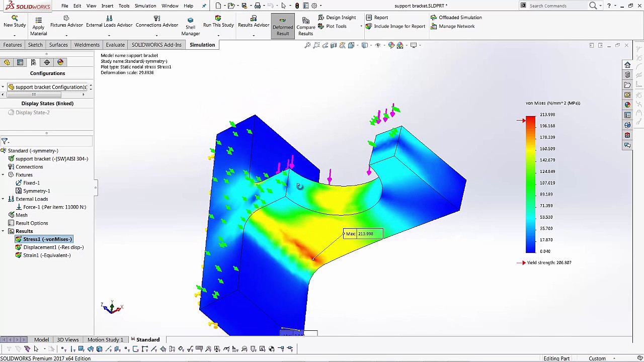Click the Rebuild traffic light icon
Image resolution: width=644 pixels, height=362 pixels.
point(297,6)
